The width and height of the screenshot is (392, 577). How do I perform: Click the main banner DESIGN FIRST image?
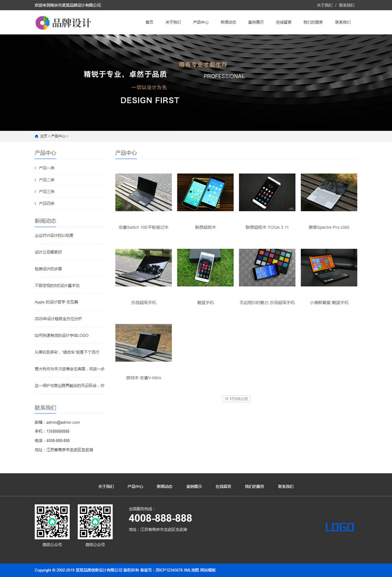196,82
